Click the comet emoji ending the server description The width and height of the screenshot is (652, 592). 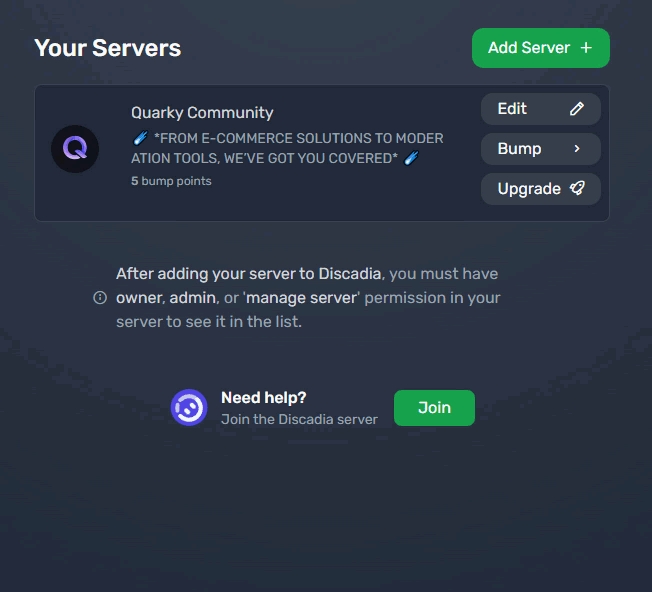point(411,158)
